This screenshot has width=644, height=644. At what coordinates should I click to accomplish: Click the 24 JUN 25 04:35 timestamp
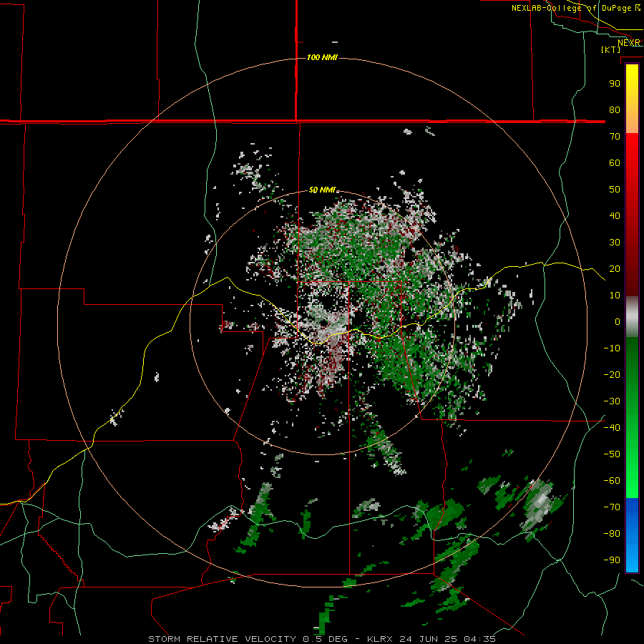tap(448, 639)
